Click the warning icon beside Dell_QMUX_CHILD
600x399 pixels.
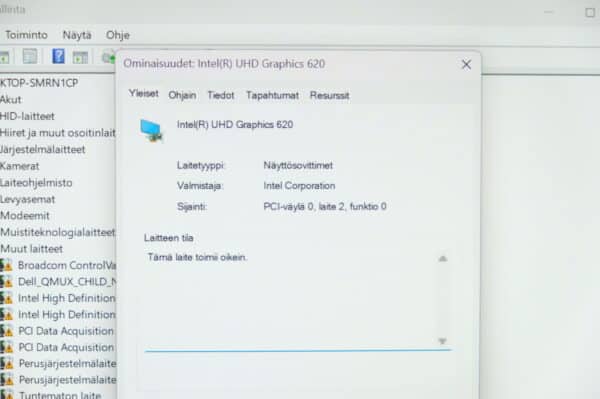tap(6, 282)
